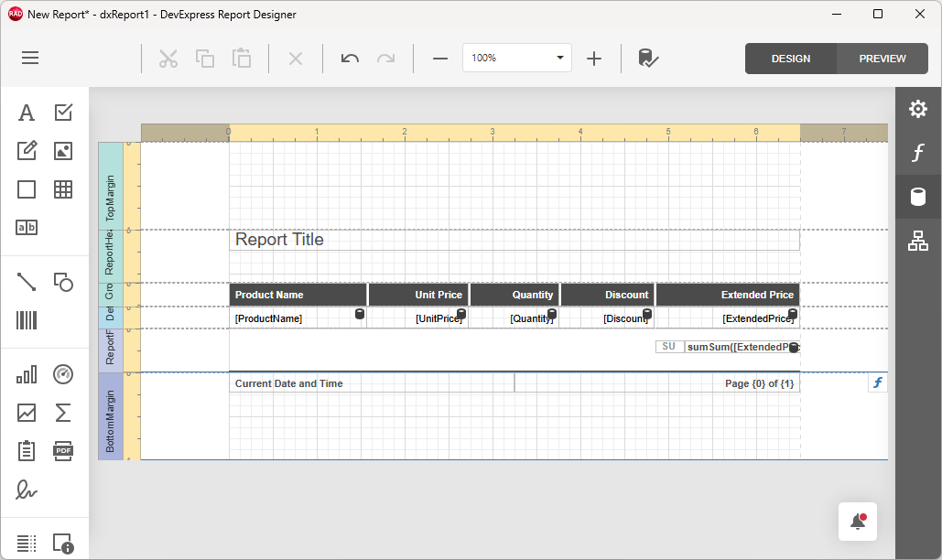Select the Check Box tool
Image resolution: width=942 pixels, height=560 pixels.
[x=62, y=112]
